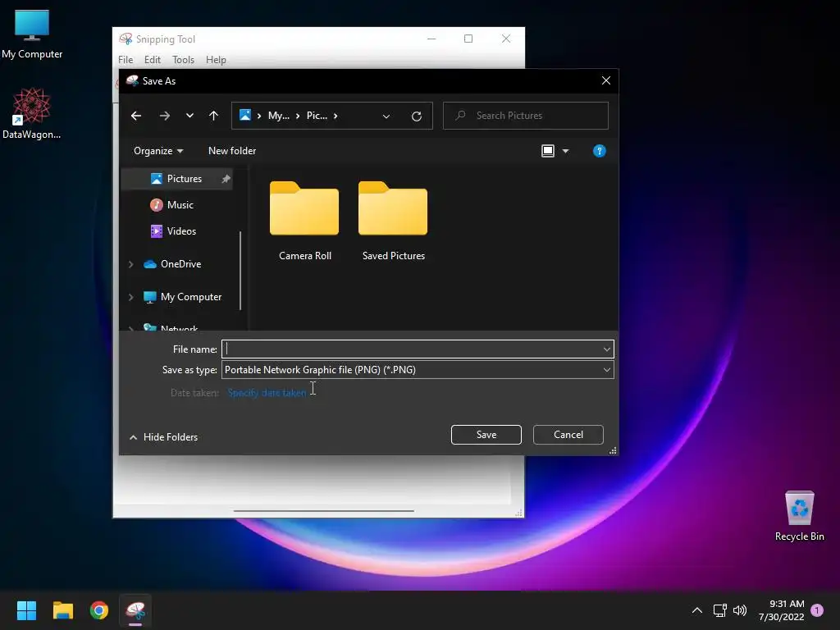The image size is (840, 630).
Task: Open the Save as type combo box
Action: click(418, 370)
